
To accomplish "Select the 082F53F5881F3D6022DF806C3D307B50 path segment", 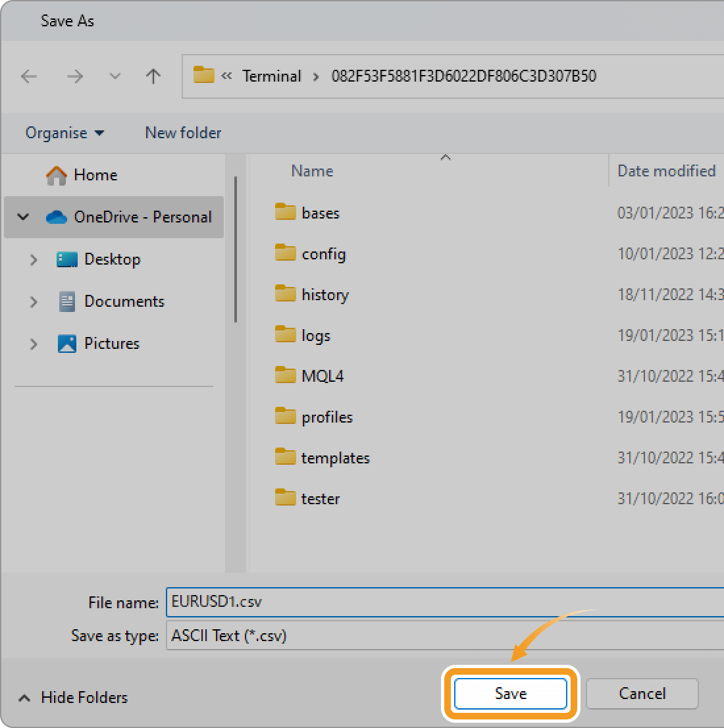I will (x=463, y=76).
